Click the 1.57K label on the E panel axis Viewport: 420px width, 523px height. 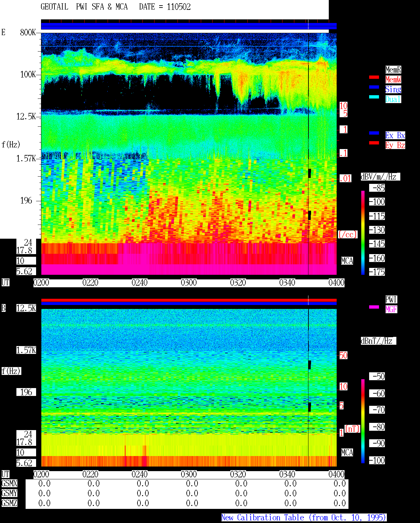(26, 158)
